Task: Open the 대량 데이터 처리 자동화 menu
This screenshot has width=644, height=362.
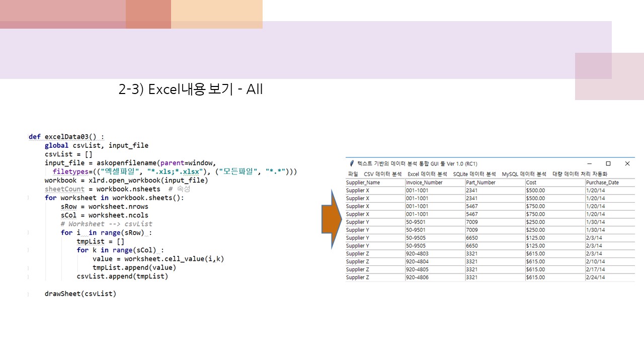Action: [580, 174]
